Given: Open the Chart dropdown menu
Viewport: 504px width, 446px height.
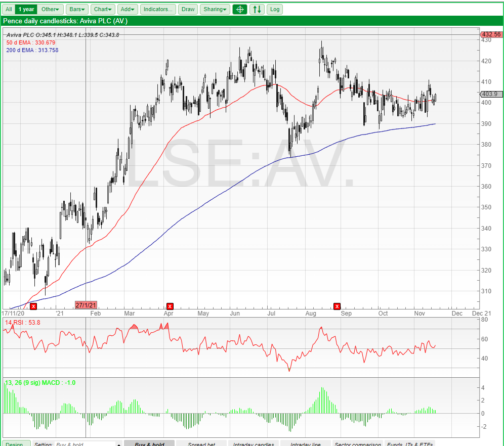Looking at the screenshot, I should [x=103, y=9].
